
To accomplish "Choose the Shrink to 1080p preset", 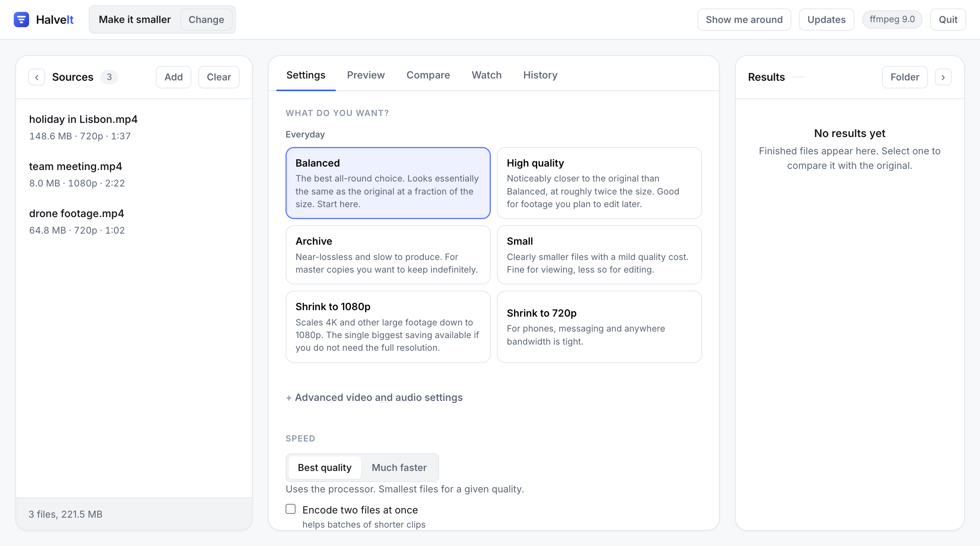I will pos(388,327).
